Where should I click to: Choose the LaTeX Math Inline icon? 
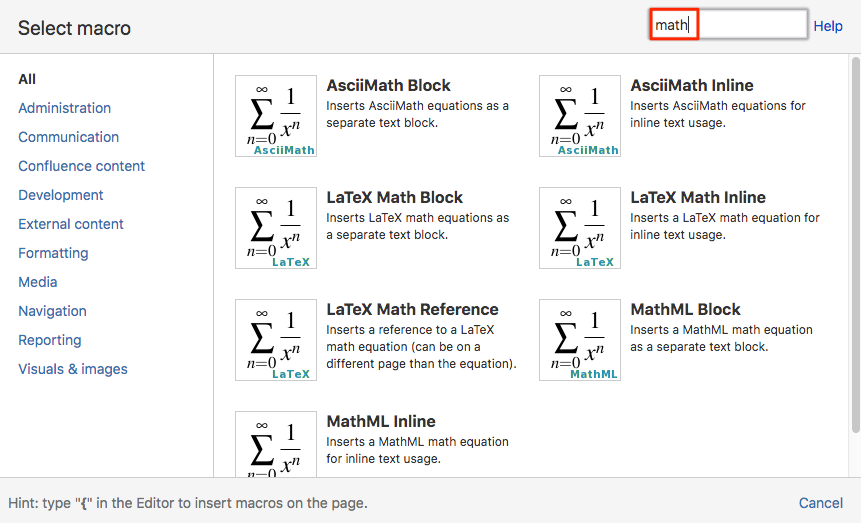click(580, 228)
